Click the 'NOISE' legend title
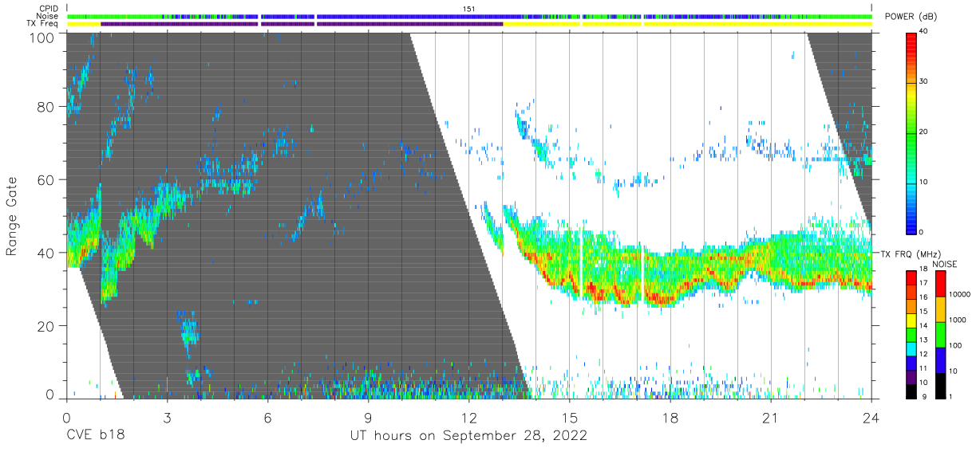 [x=945, y=264]
